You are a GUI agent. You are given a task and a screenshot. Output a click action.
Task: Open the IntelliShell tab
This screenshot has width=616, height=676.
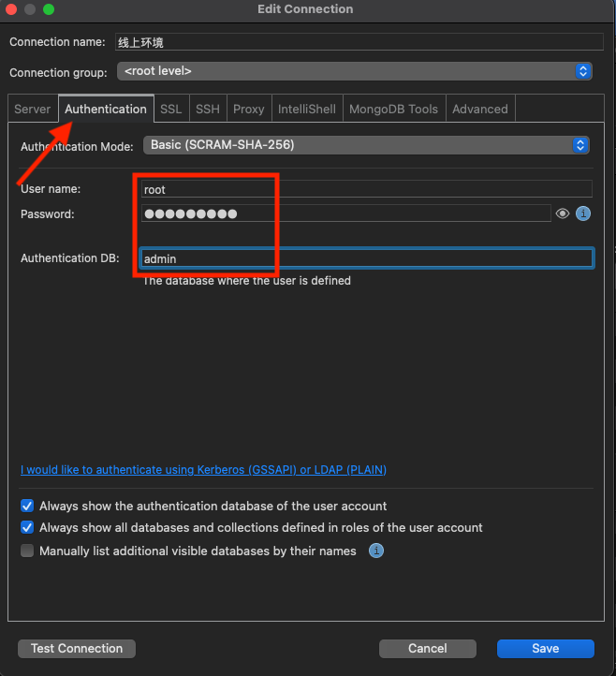307,109
